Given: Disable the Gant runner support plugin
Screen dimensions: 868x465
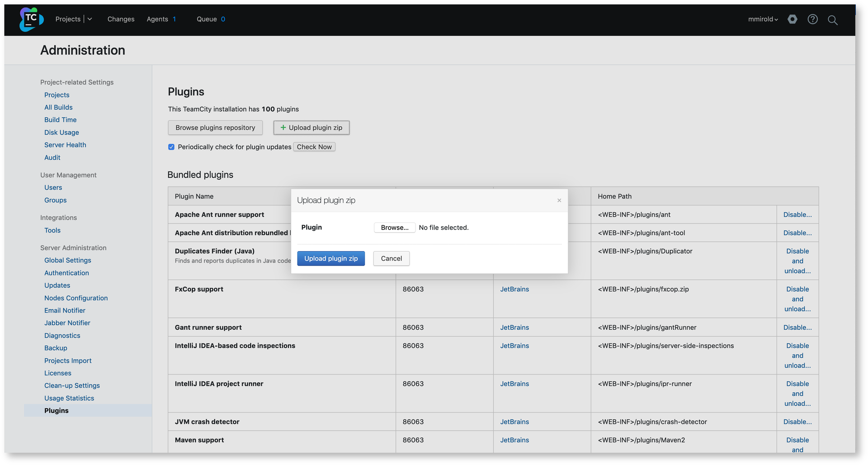Looking at the screenshot, I should 797,327.
